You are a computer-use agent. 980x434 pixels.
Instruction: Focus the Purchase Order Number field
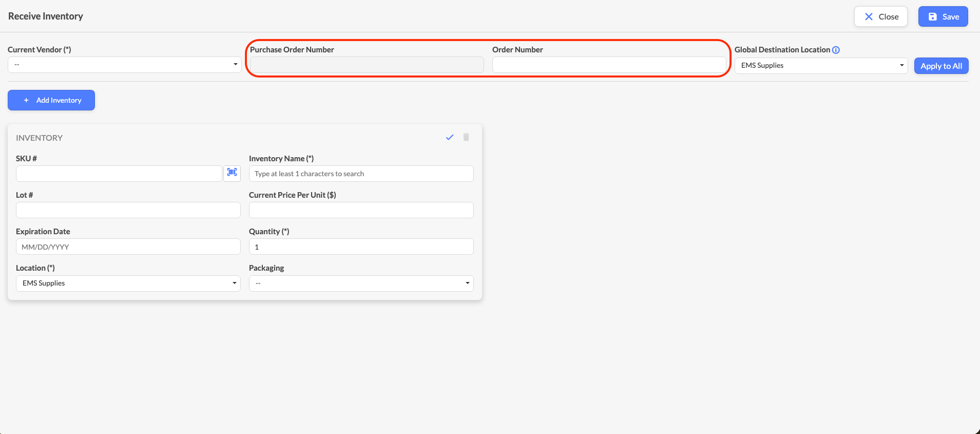coord(367,65)
